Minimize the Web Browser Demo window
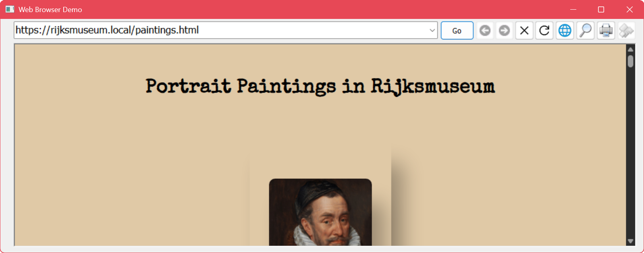Image resolution: width=644 pixels, height=253 pixels. (573, 9)
